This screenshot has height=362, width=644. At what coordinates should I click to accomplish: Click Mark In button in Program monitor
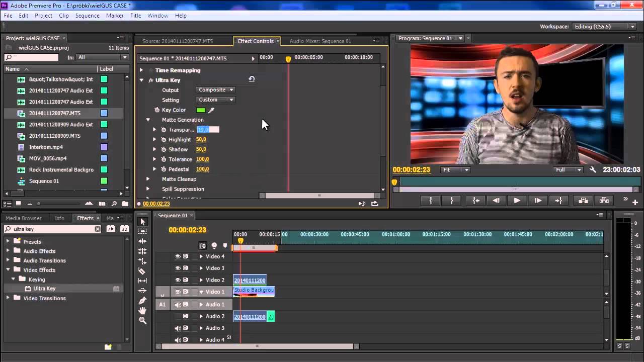click(430, 200)
